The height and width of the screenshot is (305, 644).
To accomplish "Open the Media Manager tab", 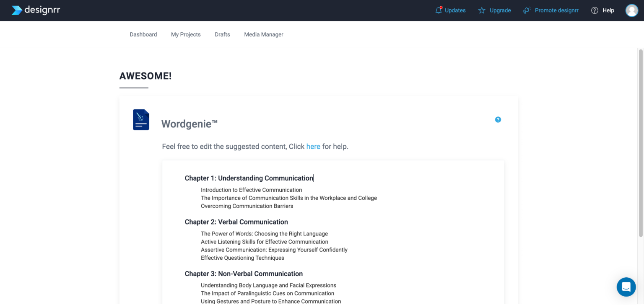I will point(264,34).
